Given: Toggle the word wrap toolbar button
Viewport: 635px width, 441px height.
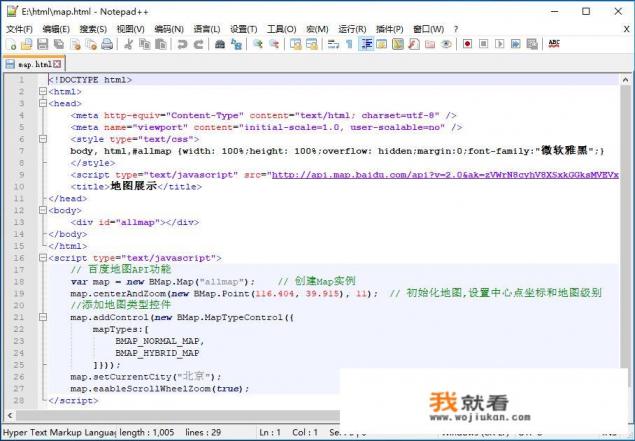Looking at the screenshot, I should [332, 44].
